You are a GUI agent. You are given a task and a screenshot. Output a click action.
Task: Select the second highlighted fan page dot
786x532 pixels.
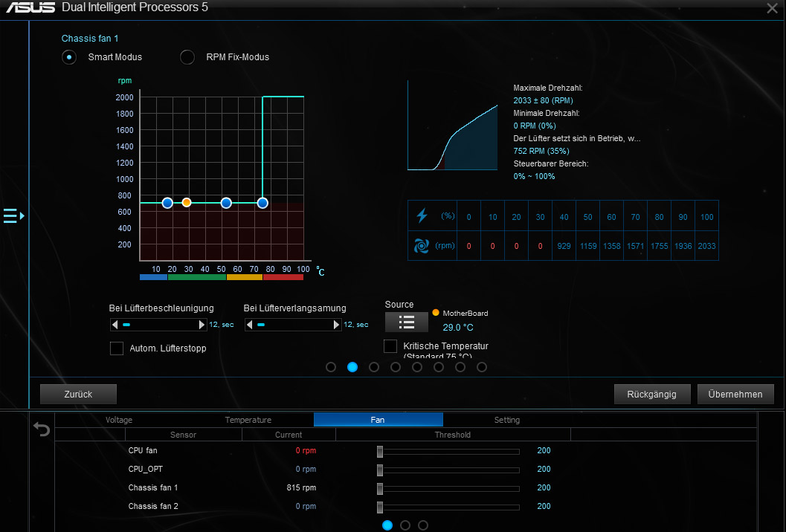pos(352,367)
